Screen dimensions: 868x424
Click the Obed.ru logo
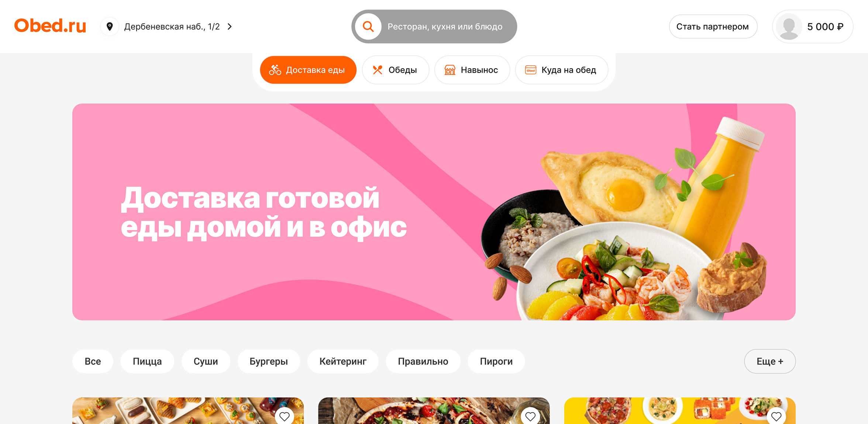tap(50, 26)
